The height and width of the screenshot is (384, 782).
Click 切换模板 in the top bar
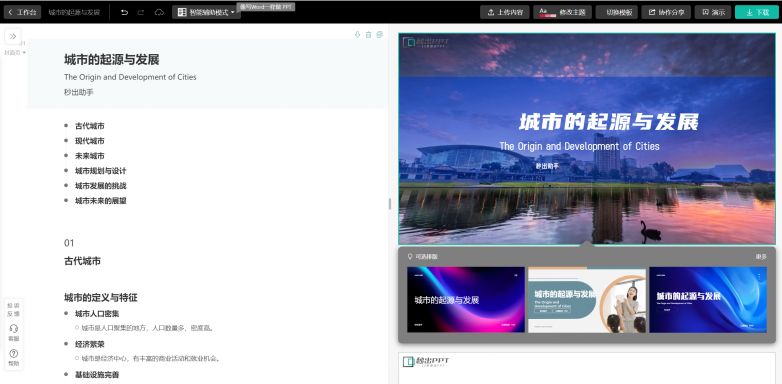pyautogui.click(x=616, y=12)
